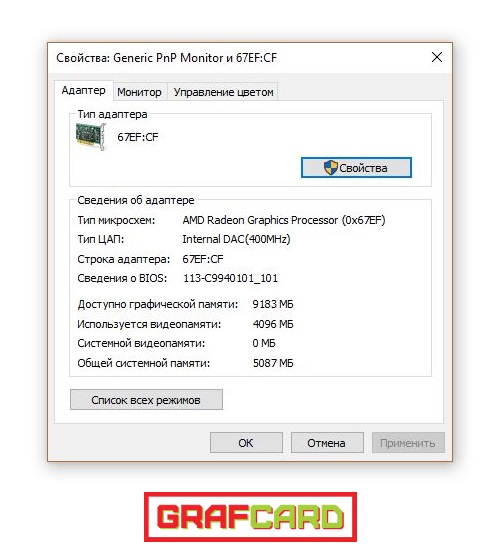Select the Адаптер tab
500x550 pixels.
click(84, 90)
